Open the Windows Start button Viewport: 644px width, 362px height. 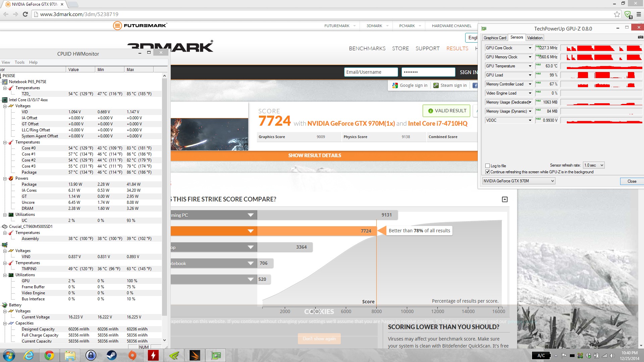[9, 355]
